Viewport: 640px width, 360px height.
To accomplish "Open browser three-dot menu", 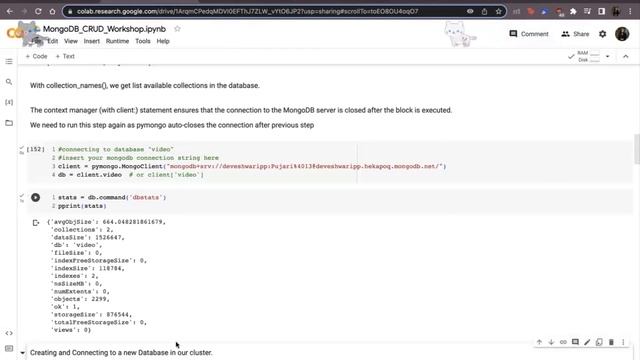I will point(631,11).
